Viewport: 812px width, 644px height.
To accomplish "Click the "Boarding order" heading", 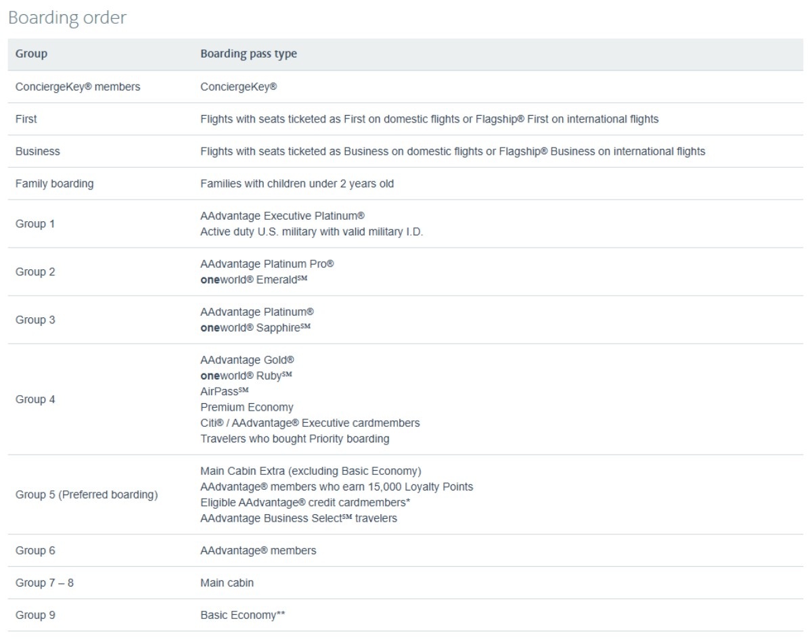I will point(67,18).
